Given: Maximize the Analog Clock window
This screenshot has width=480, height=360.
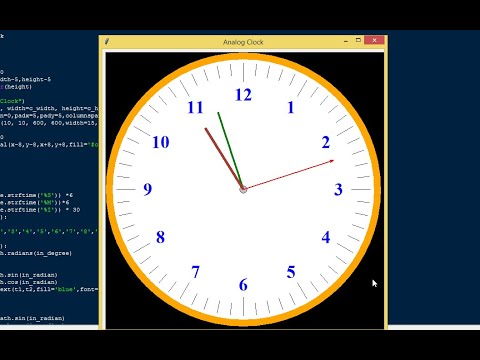Looking at the screenshot, I should click(358, 40).
